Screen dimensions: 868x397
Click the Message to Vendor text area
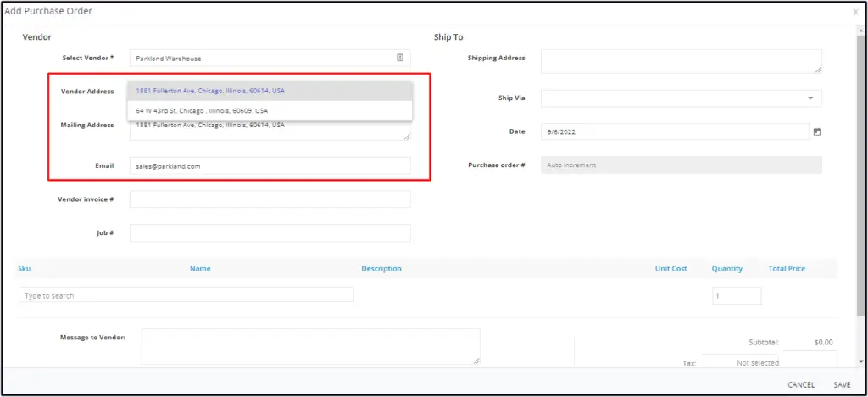coord(310,347)
